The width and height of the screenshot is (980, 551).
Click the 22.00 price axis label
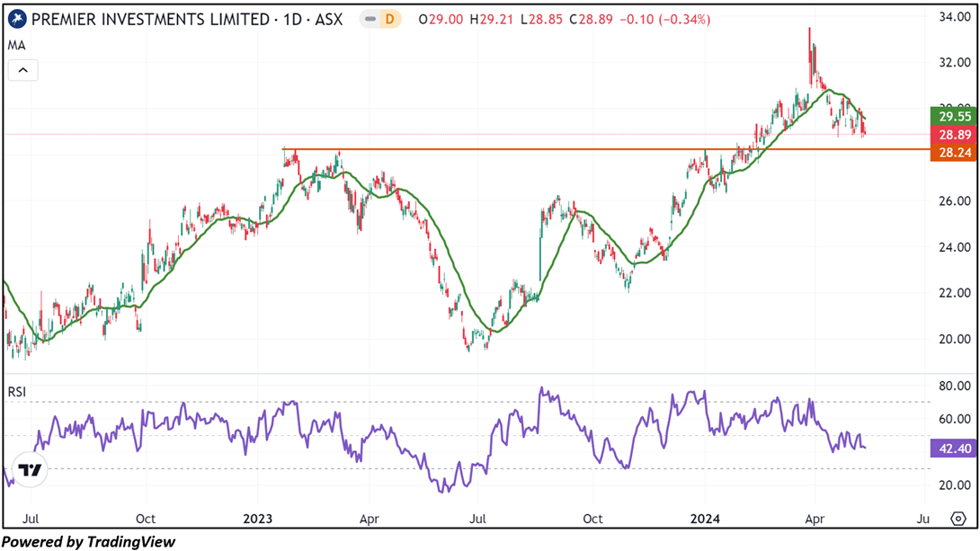[x=955, y=293]
